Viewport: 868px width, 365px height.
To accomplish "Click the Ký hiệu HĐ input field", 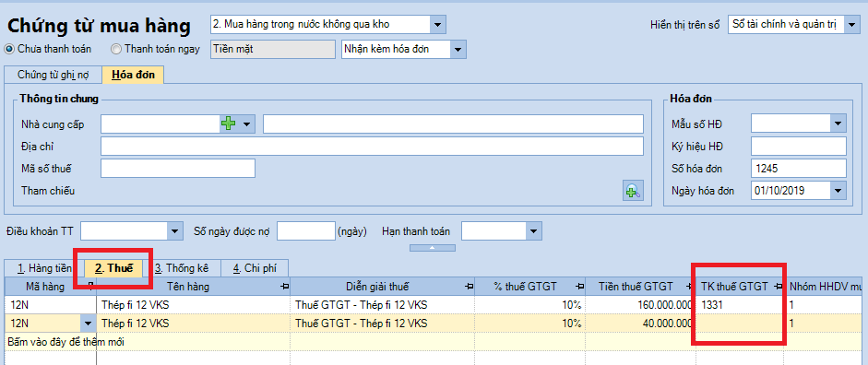I will pyautogui.click(x=799, y=147).
